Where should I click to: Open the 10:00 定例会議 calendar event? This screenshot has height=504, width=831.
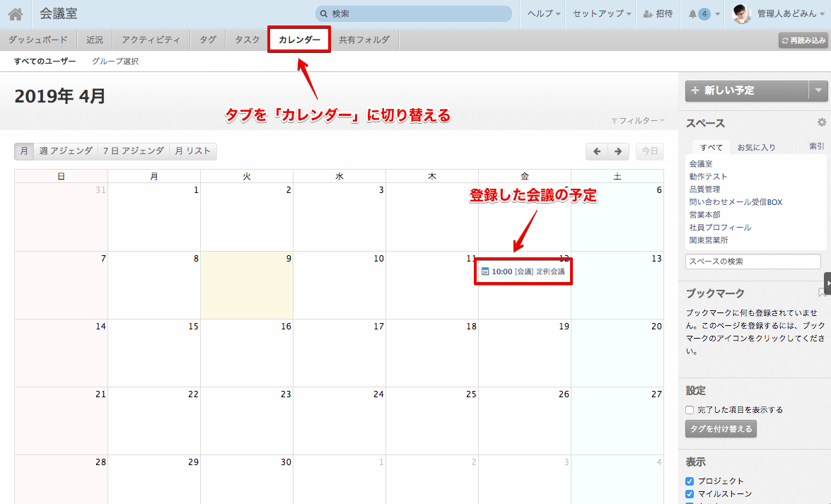(x=523, y=271)
